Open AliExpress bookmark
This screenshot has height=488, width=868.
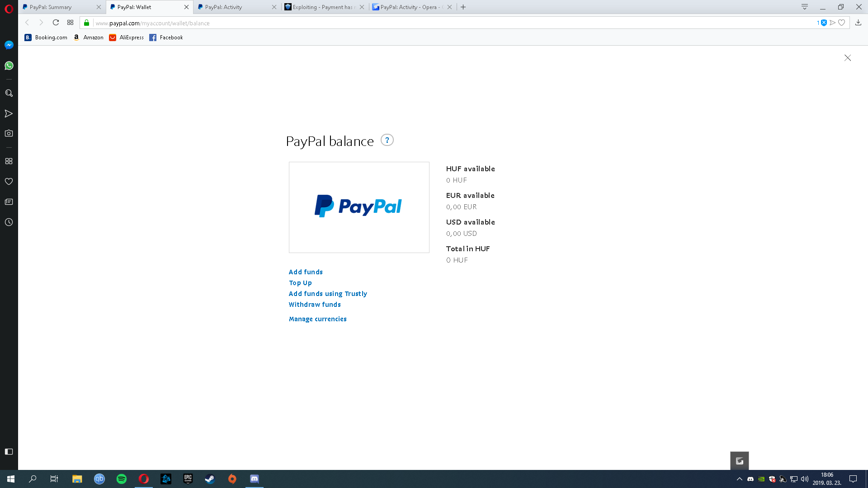[126, 38]
